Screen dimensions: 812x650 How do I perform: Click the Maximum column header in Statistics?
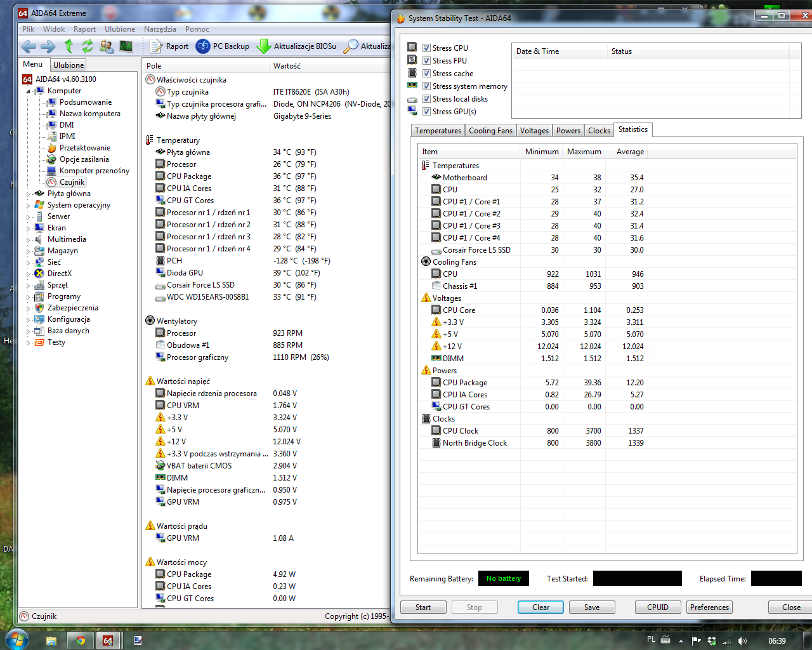pyautogui.click(x=584, y=152)
